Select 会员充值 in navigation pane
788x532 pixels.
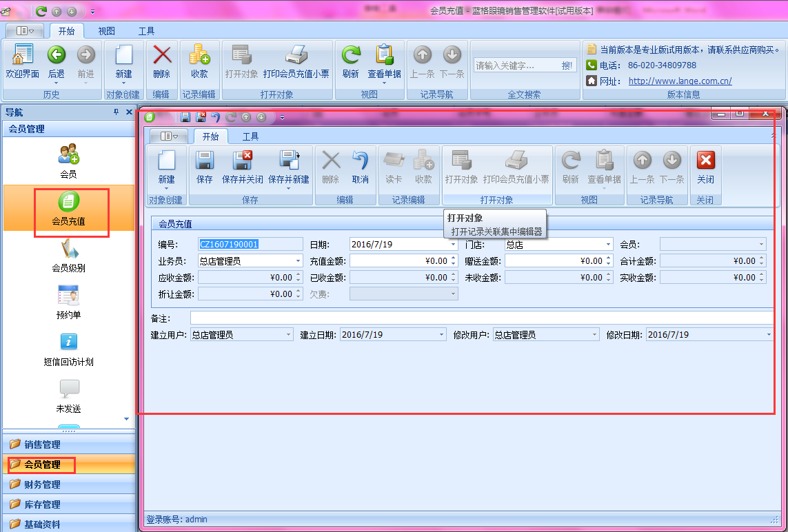[68, 209]
